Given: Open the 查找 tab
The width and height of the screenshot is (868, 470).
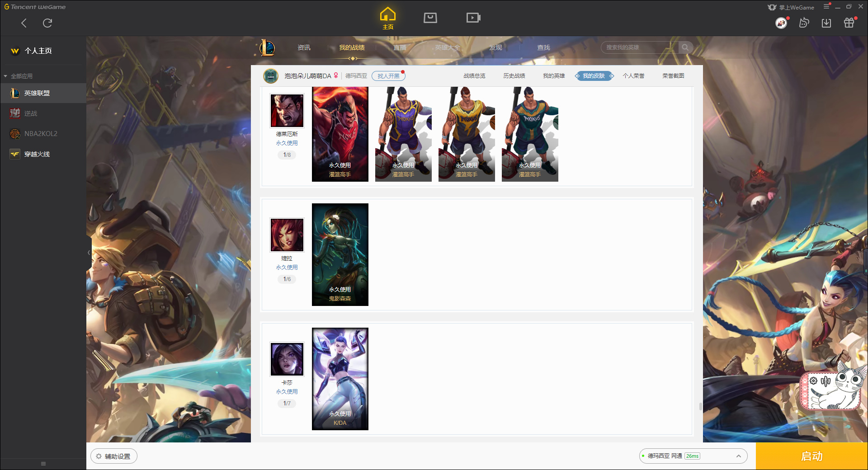Looking at the screenshot, I should pyautogui.click(x=543, y=47).
